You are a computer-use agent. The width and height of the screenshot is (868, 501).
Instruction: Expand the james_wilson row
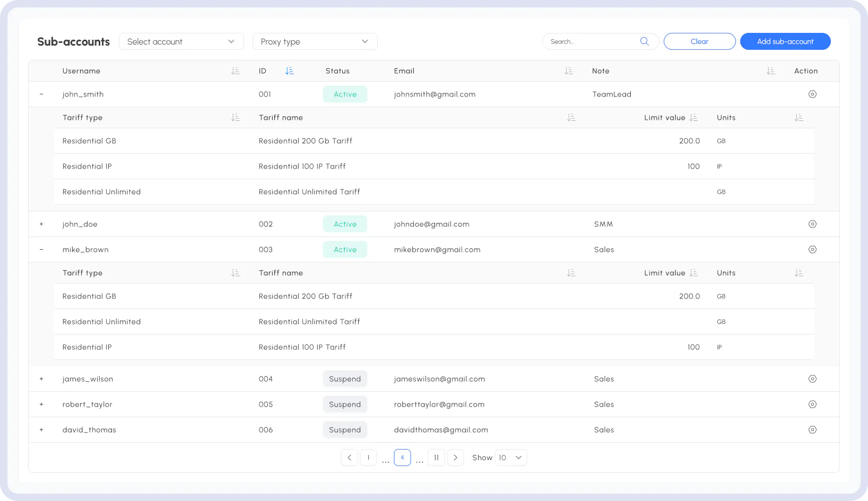41,379
